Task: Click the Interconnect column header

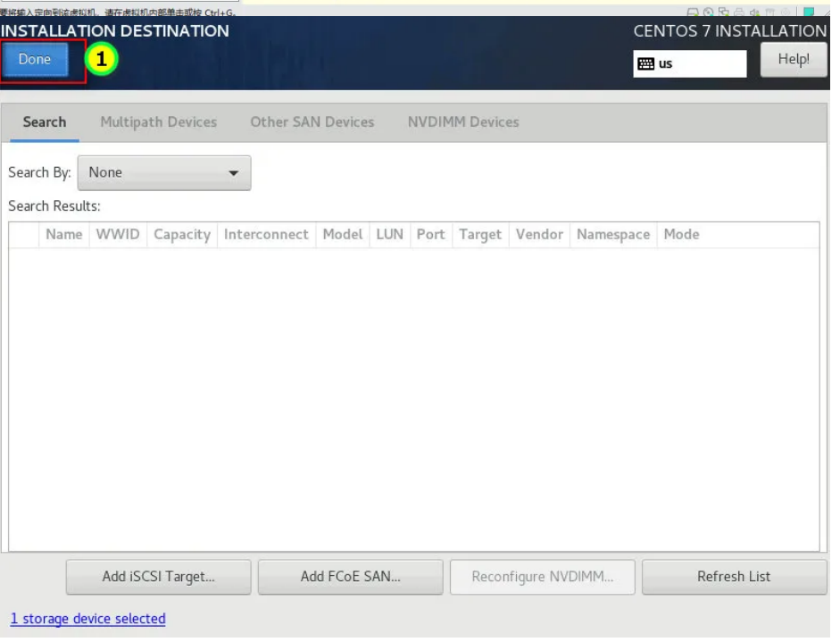Action: 266,235
